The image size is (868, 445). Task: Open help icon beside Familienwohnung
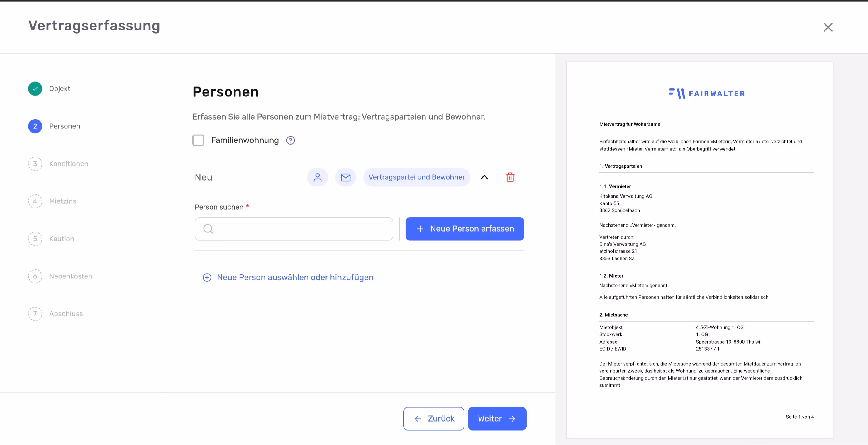click(x=290, y=140)
